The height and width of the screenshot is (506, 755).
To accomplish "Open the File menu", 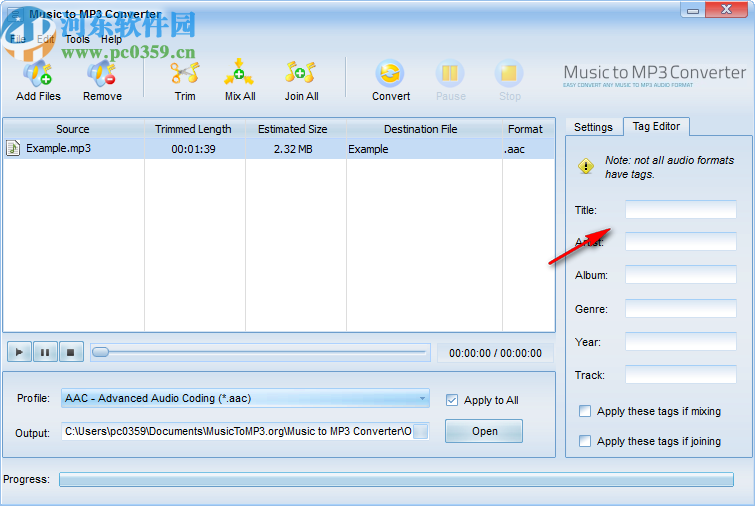I will point(18,39).
